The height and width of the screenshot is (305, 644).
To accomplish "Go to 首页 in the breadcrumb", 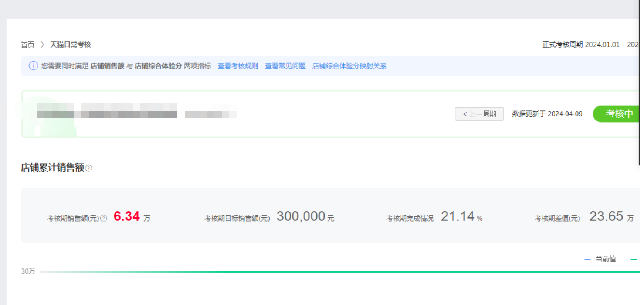I will (27, 45).
